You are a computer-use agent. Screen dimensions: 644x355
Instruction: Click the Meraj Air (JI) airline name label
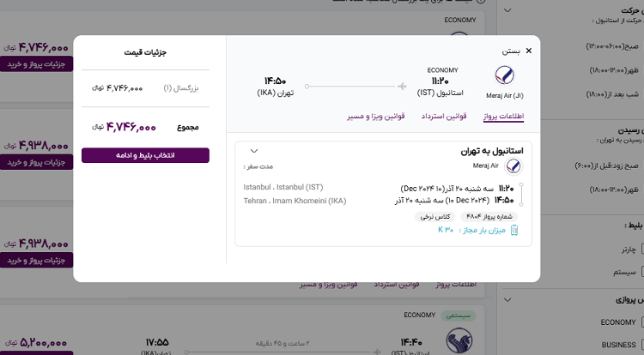click(x=505, y=95)
